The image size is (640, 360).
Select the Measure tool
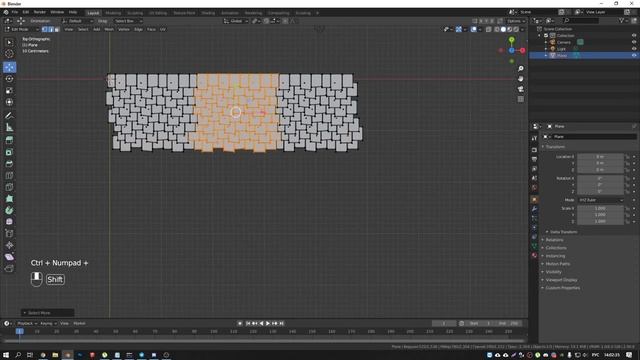[x=9, y=128]
